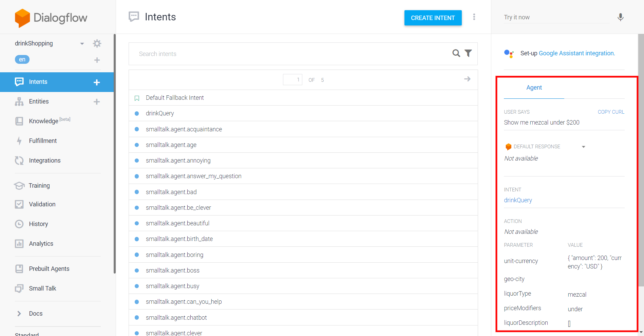The width and height of the screenshot is (644, 336).
Task: Click the Knowledge book icon
Action: click(x=19, y=121)
